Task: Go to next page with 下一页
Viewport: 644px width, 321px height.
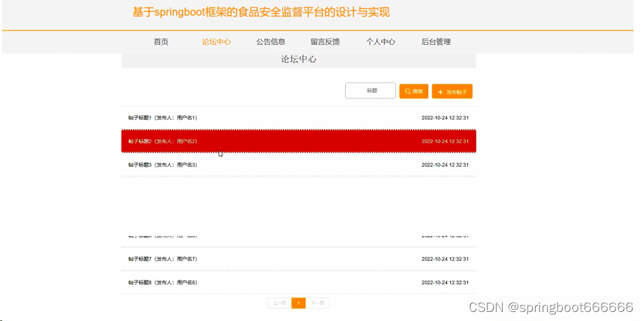Action: [318, 304]
